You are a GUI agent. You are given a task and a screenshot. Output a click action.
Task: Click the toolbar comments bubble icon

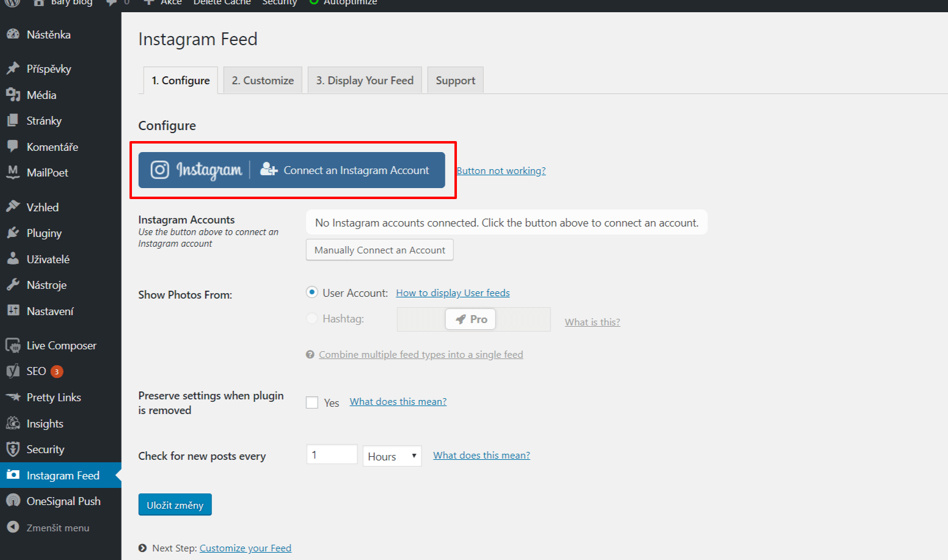pos(112,2)
